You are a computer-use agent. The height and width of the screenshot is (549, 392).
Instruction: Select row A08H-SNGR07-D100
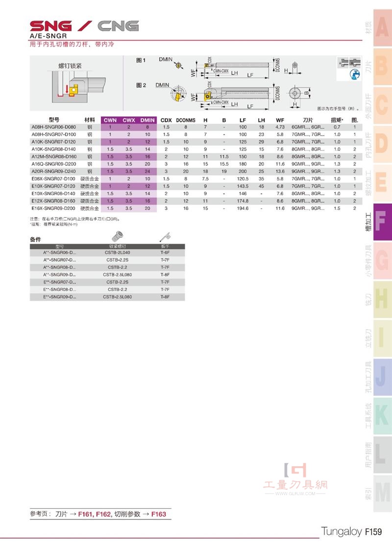click(x=196, y=134)
